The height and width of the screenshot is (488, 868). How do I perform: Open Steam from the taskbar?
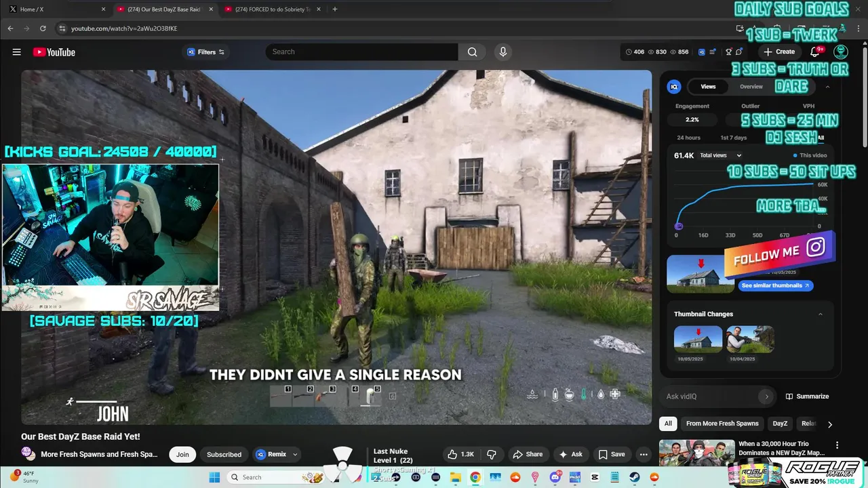point(635,477)
